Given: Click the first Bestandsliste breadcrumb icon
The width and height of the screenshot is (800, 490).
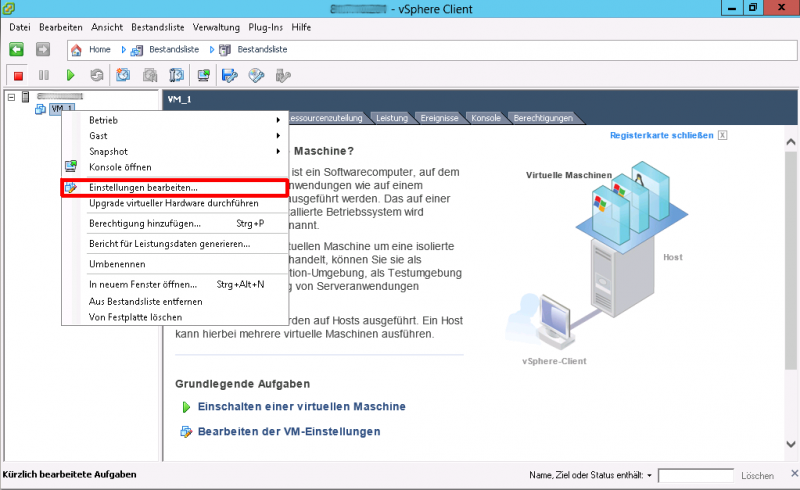Looking at the screenshot, I should (x=137, y=50).
